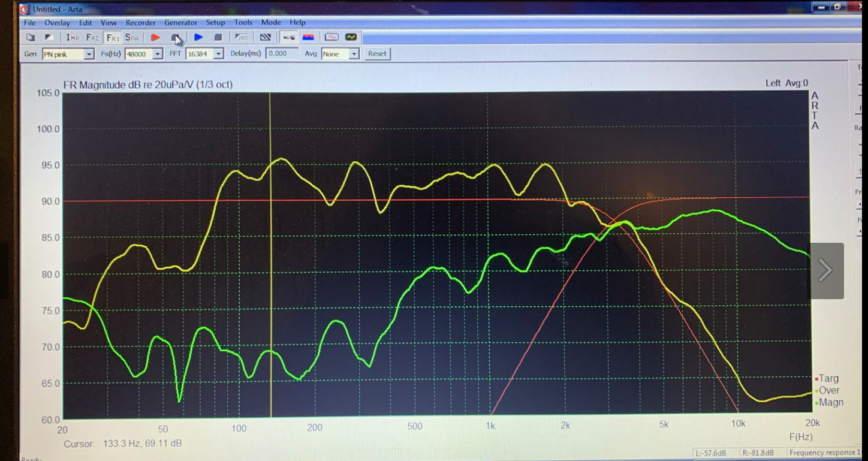868x461 pixels.
Task: Open the Overlay menu
Action: [58, 23]
